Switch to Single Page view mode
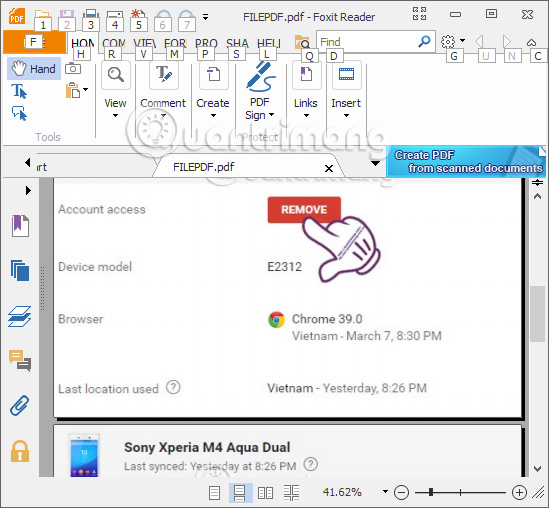549x508 pixels. [x=214, y=493]
